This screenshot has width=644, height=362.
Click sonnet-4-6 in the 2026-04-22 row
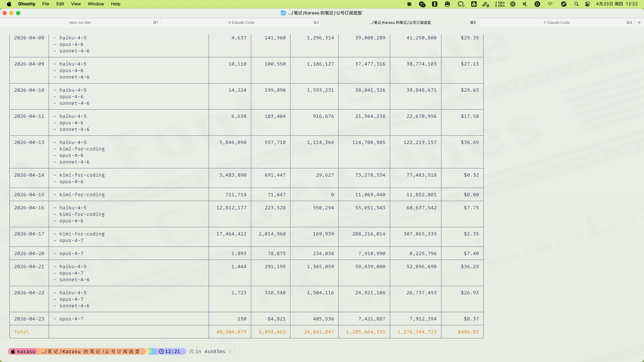[74, 306]
